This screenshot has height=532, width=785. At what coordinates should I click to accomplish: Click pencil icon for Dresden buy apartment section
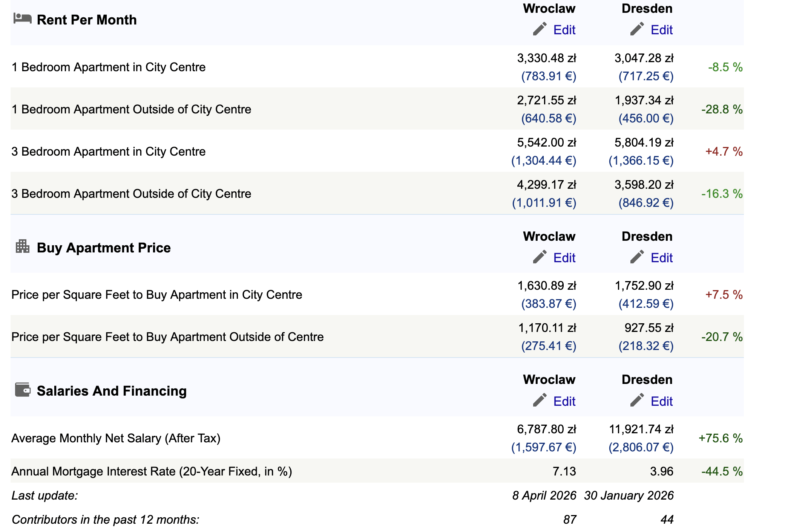(637, 257)
